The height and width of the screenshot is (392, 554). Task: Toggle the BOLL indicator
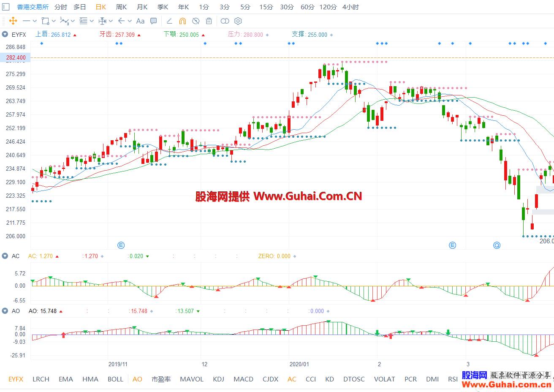point(115,379)
